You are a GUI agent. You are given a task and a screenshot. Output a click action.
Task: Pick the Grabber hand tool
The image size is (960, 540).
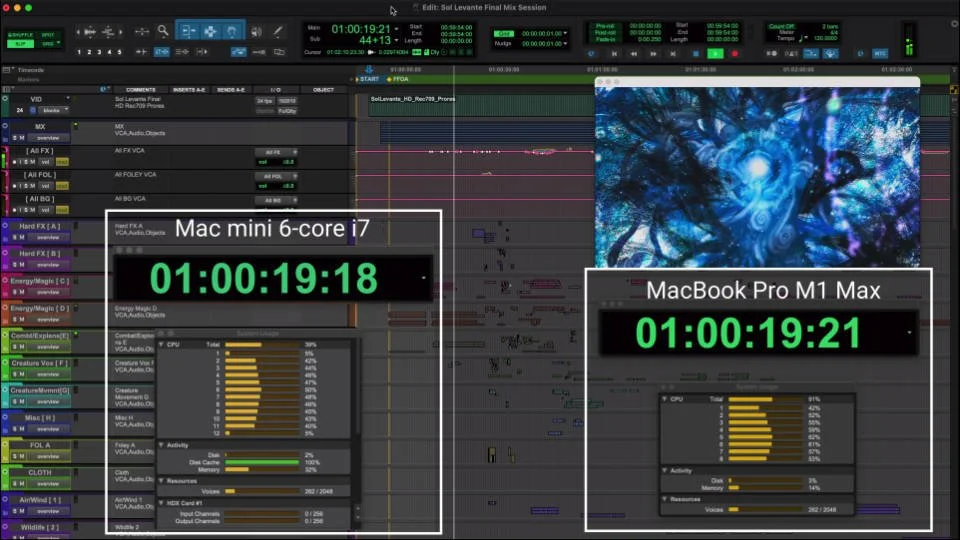point(232,31)
